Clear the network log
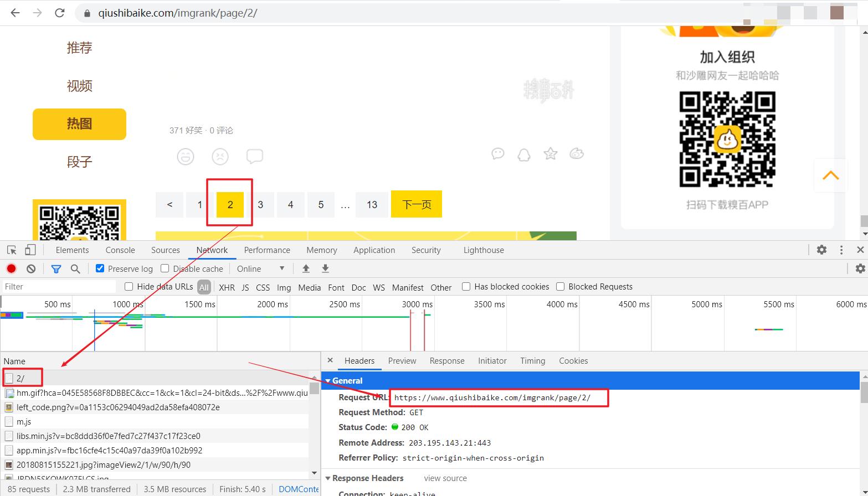Screen dimensions: 868x496 [x=31, y=268]
